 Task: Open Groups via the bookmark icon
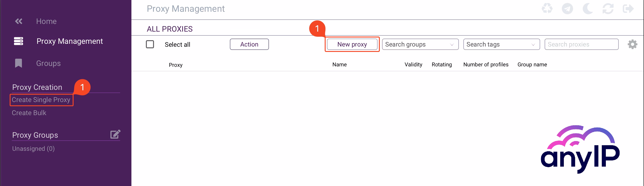pos(19,63)
